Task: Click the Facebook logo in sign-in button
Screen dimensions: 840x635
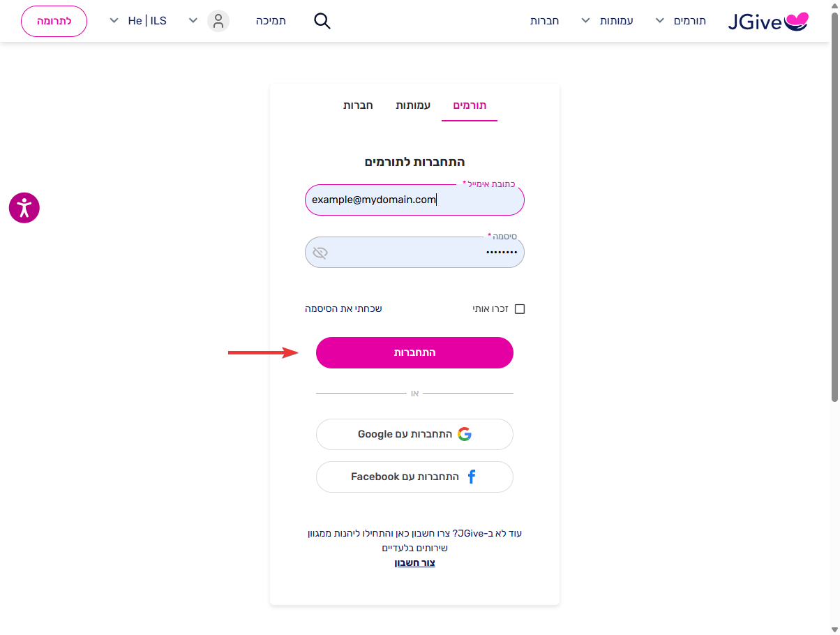Action: tap(472, 477)
